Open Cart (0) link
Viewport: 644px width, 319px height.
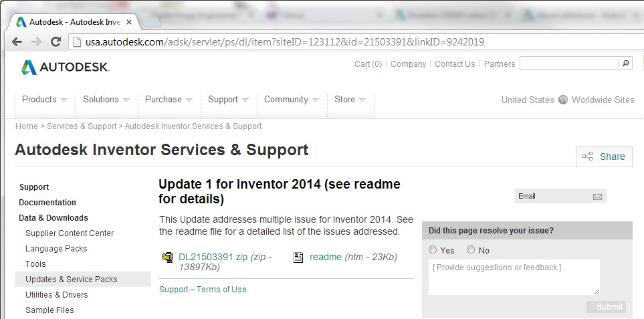pyautogui.click(x=368, y=64)
